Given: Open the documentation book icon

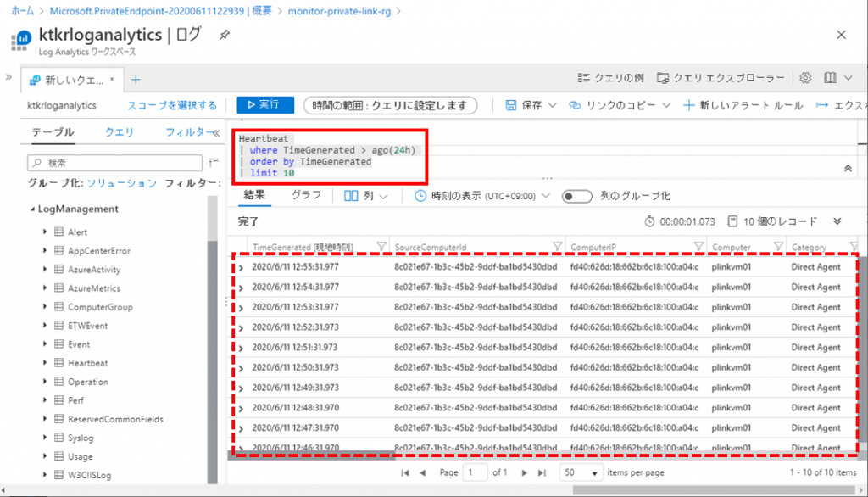Looking at the screenshot, I should [830, 78].
